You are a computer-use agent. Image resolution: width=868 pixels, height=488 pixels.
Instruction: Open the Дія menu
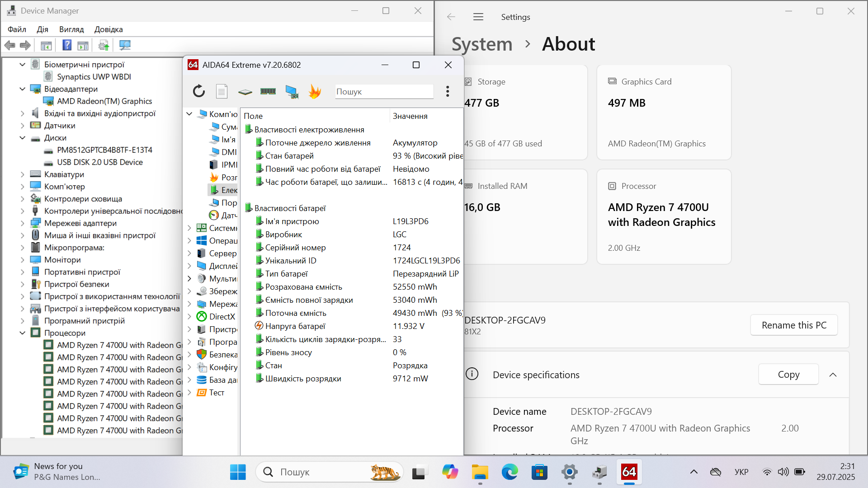pyautogui.click(x=42, y=29)
